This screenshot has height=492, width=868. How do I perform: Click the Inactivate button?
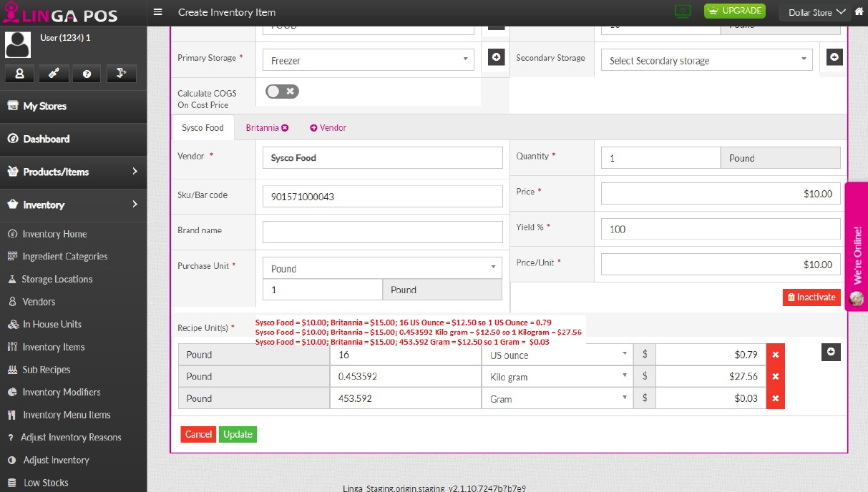[x=811, y=297]
